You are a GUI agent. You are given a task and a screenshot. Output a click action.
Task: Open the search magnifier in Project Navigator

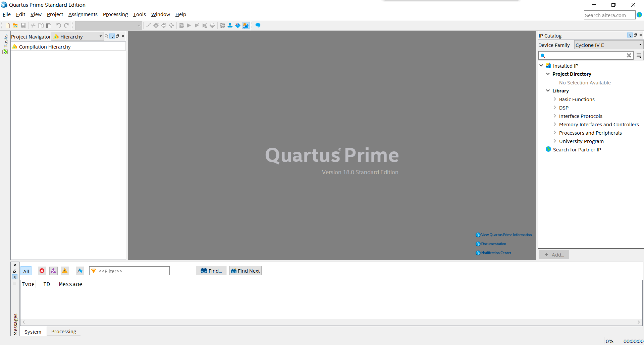coord(106,36)
